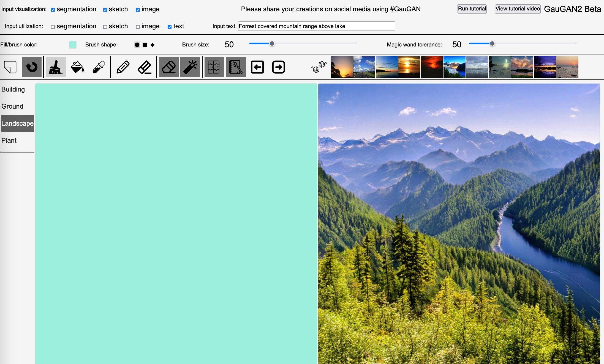The image size is (604, 364).
Task: Click the Input text field
Action: [x=316, y=26]
